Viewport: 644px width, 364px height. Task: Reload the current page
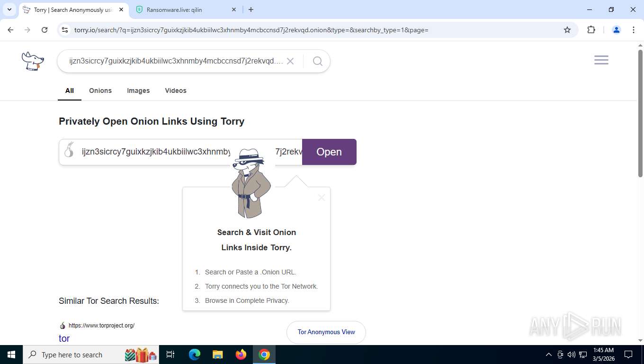click(45, 30)
